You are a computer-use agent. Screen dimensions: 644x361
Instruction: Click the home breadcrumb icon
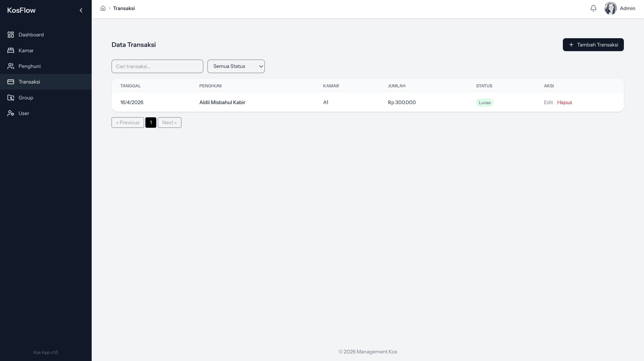coord(103,8)
